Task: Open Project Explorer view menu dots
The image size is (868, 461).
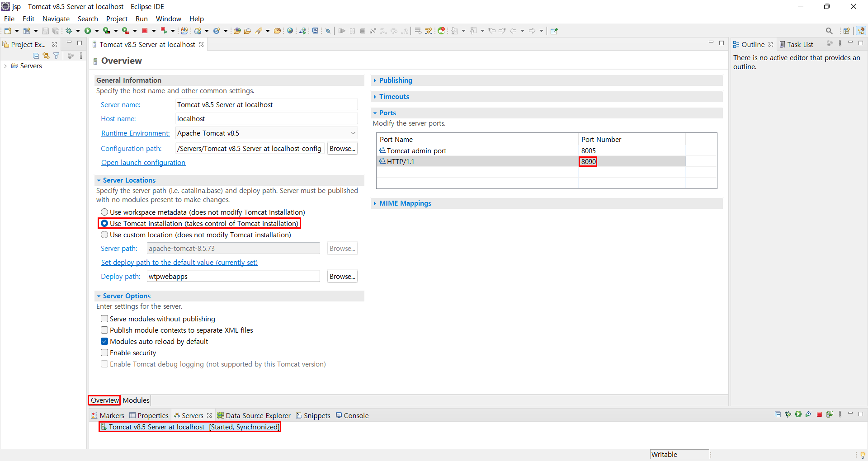Action: coord(81,56)
